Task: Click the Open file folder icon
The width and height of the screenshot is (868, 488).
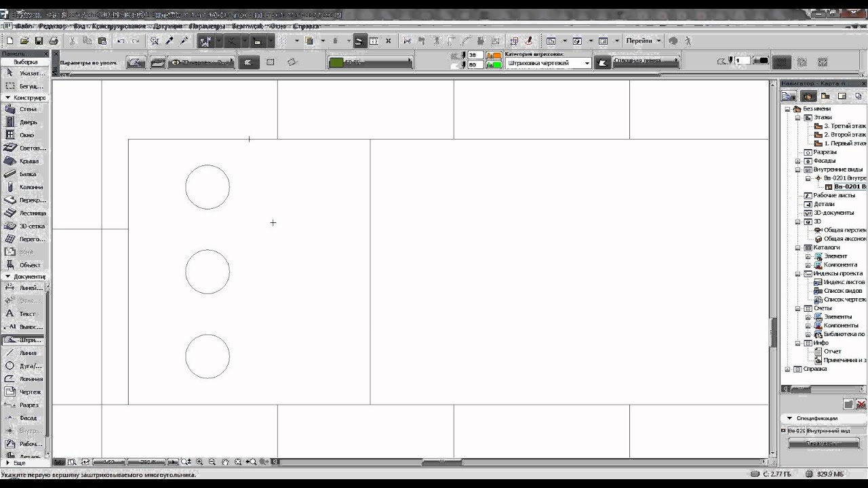Action: (x=24, y=41)
